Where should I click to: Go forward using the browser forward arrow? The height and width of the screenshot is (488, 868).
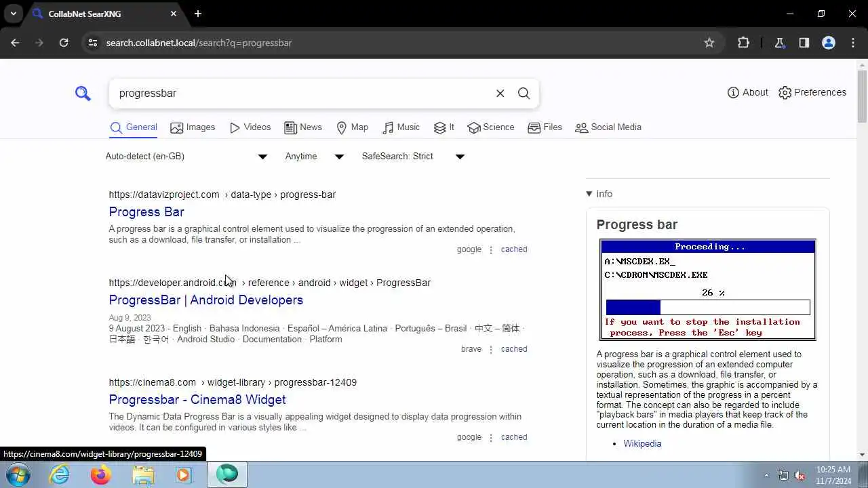click(39, 43)
